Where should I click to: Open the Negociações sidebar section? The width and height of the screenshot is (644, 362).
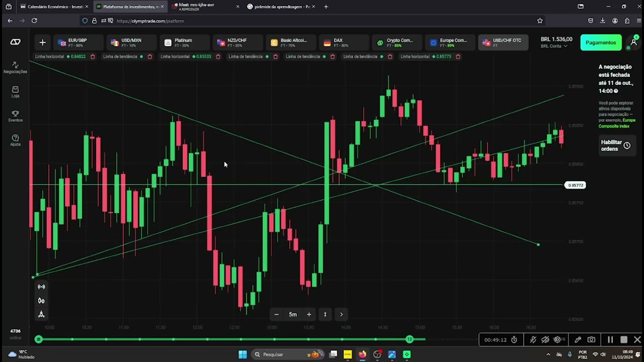[x=15, y=67]
